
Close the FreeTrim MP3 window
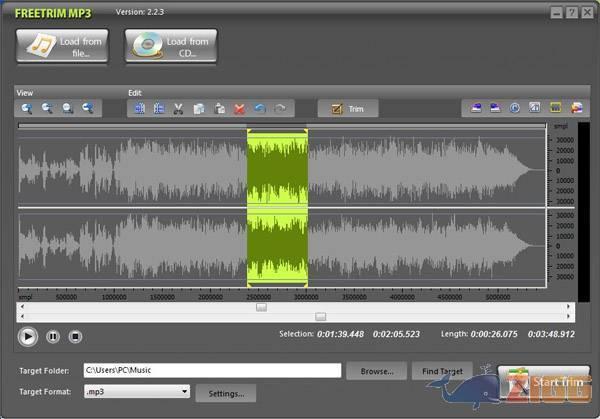[x=587, y=13]
